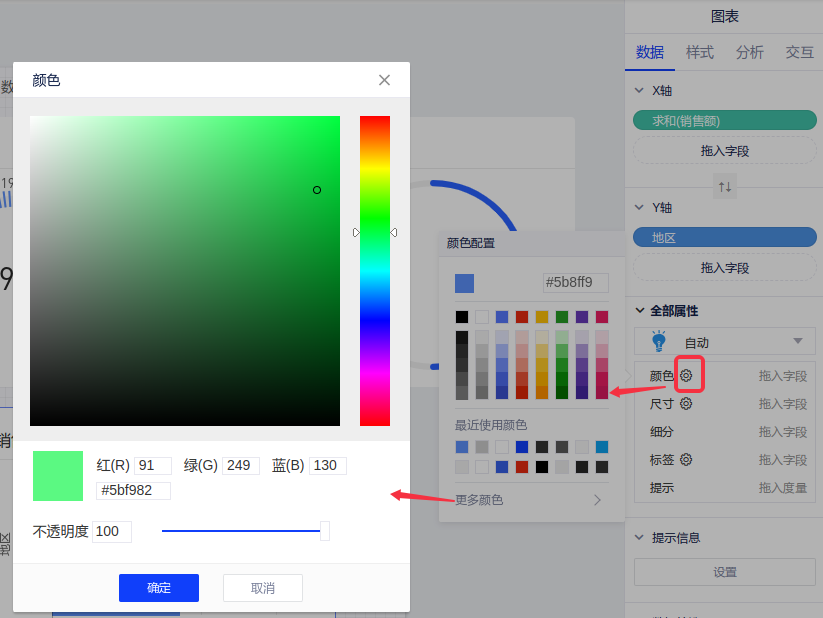Open the 自动 chart type dropdown
Screen dimensions: 823x618
pos(797,341)
